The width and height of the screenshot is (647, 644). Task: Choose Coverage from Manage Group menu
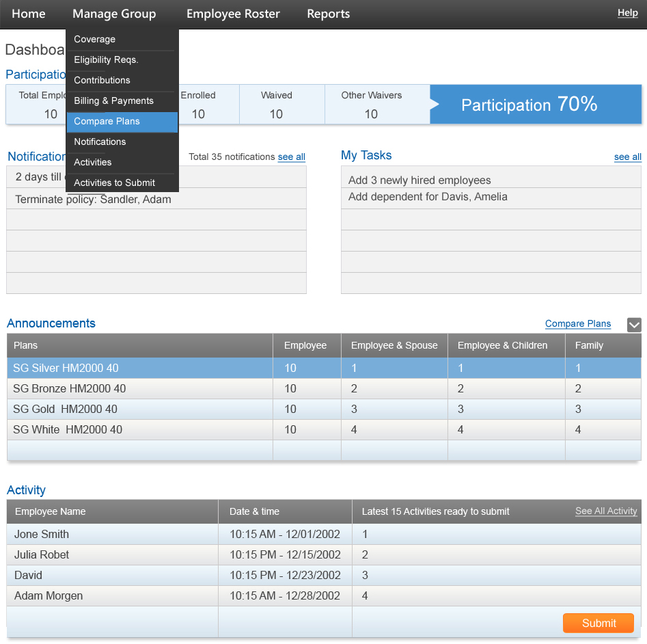pyautogui.click(x=95, y=40)
